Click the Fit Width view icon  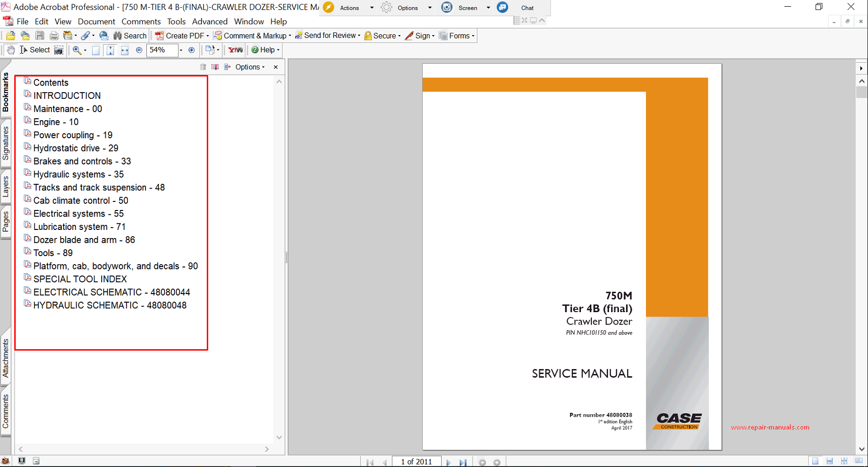125,50
